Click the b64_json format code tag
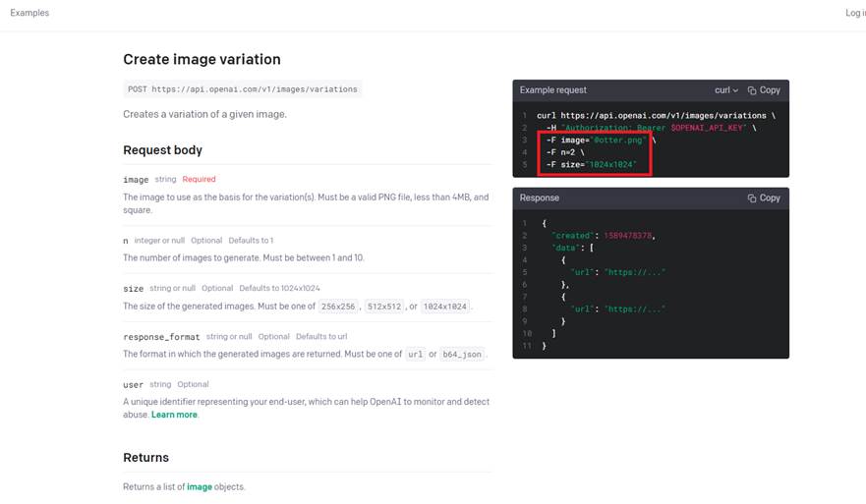 click(x=462, y=355)
